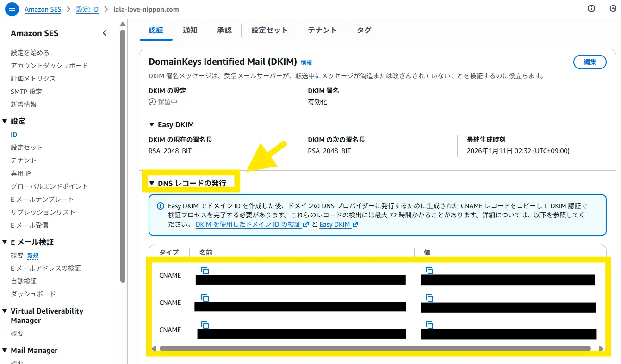The image size is (621, 364).
Task: Click the horizontal scrollbar under DNS records
Action: pos(375,348)
